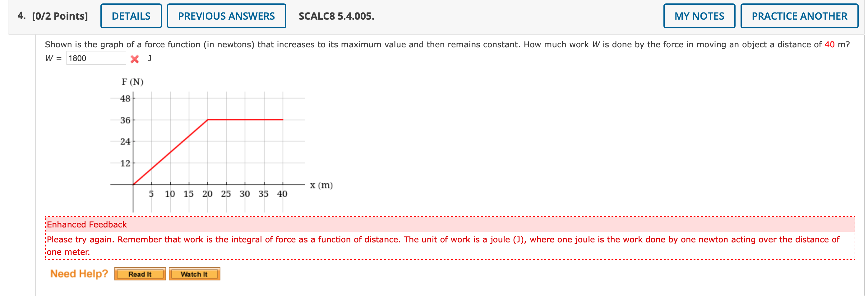Select the W answer input field
This screenshot has width=868, height=296.
coord(96,58)
